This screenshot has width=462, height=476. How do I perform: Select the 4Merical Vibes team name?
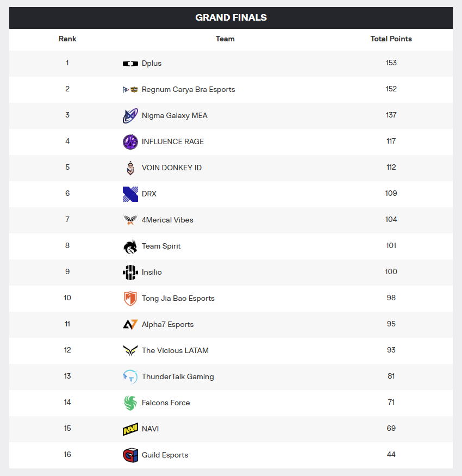(167, 220)
